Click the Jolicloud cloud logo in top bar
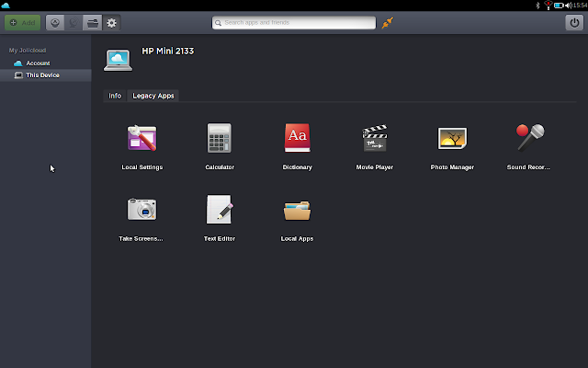 [6, 6]
